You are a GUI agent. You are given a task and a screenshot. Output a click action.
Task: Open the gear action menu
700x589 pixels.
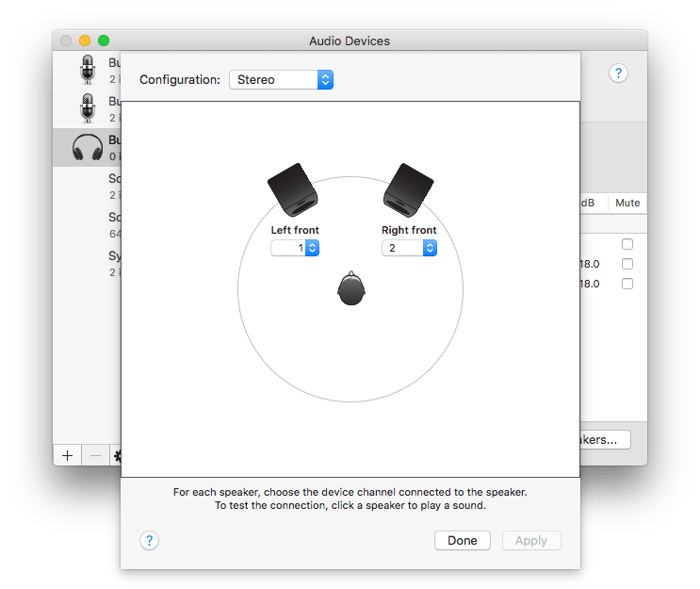[117, 455]
